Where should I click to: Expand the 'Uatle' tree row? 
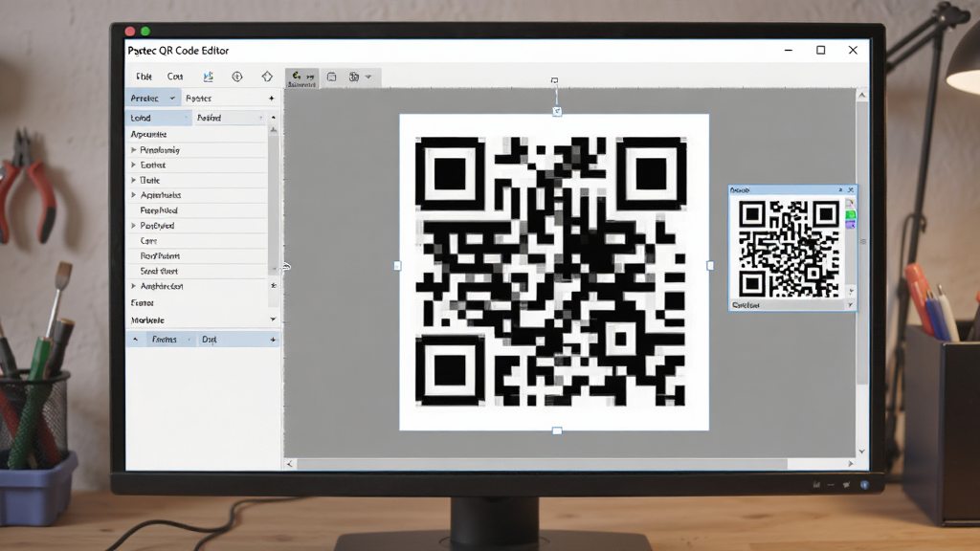point(134,180)
